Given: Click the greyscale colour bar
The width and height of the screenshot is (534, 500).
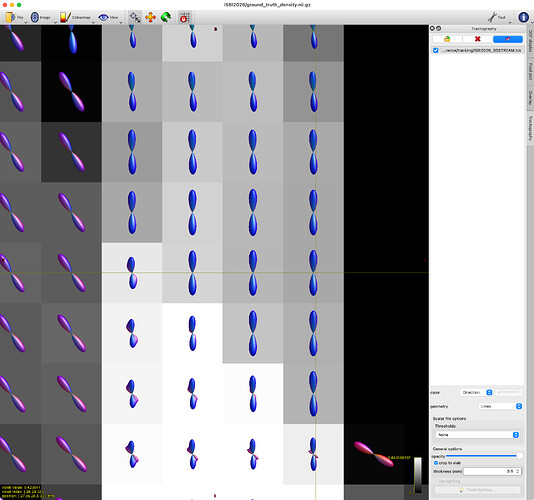Looking at the screenshot, I should point(418,475).
